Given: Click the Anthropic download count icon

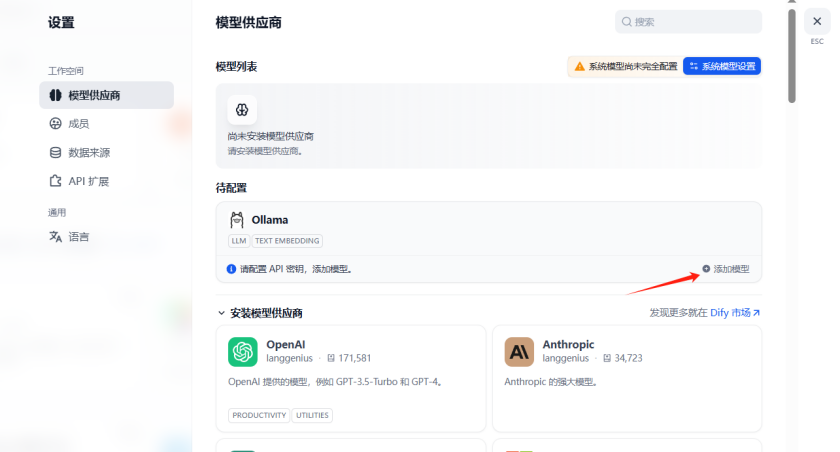Looking at the screenshot, I should (x=607, y=358).
